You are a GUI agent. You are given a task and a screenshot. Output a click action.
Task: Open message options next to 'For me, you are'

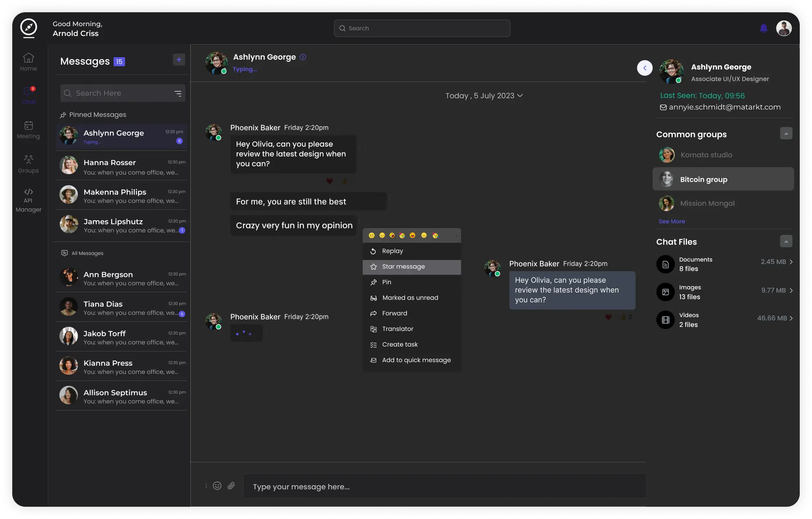[x=390, y=197]
